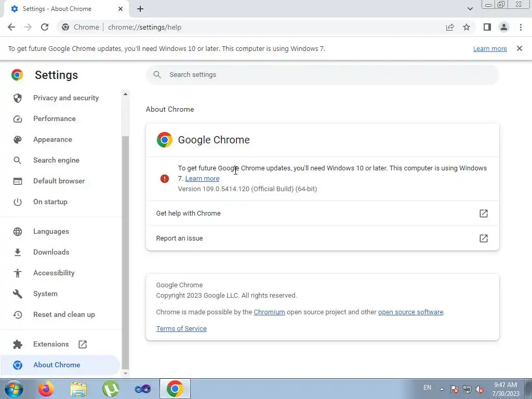532x399 pixels.
Task: Click the share page icon in address bar
Action: pyautogui.click(x=450, y=27)
